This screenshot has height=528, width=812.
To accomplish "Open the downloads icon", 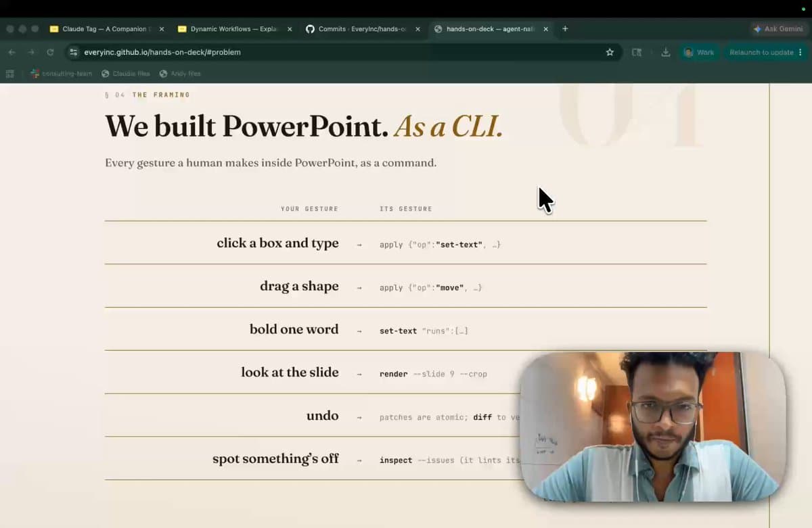I will (x=666, y=52).
